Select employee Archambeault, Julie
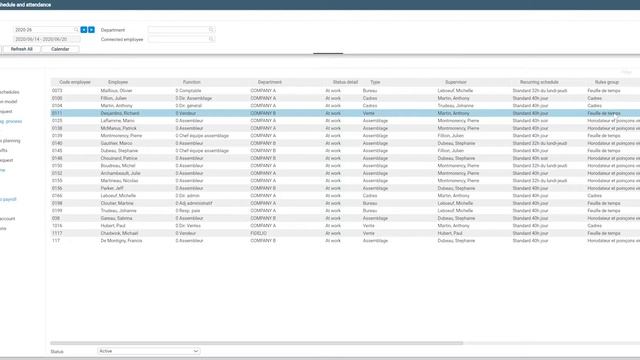 click(x=120, y=173)
